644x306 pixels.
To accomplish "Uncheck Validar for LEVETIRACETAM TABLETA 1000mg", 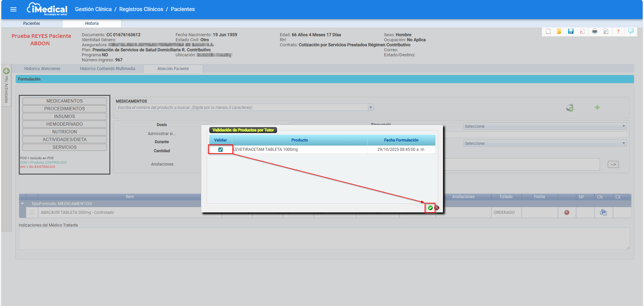I will [220, 149].
